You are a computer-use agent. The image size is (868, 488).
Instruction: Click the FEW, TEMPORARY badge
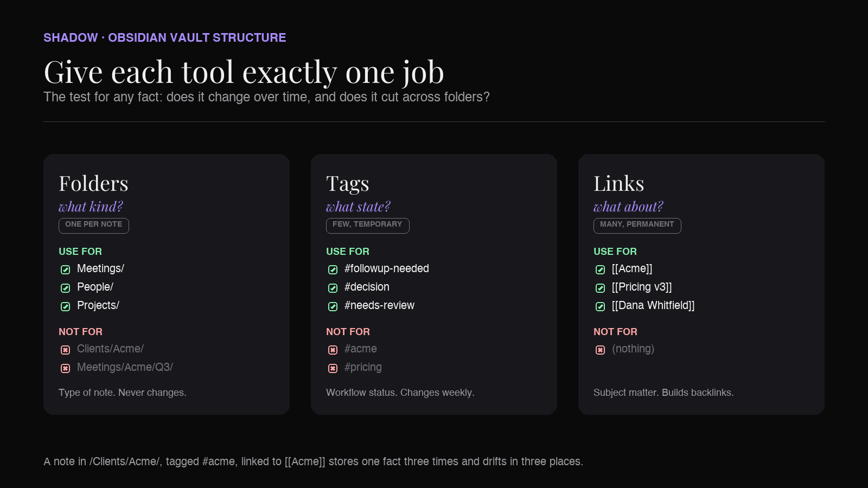pyautogui.click(x=368, y=226)
